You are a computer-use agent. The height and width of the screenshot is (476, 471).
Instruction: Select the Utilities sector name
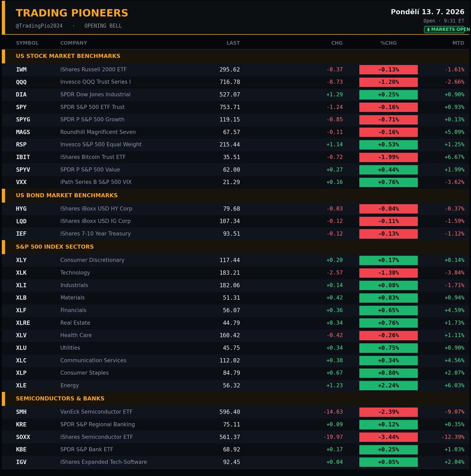(x=70, y=348)
